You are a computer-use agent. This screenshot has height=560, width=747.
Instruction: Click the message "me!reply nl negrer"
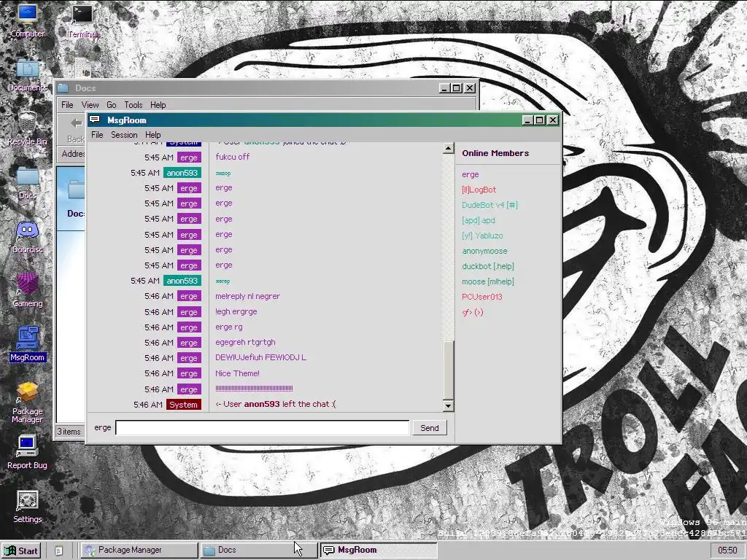pyautogui.click(x=247, y=296)
